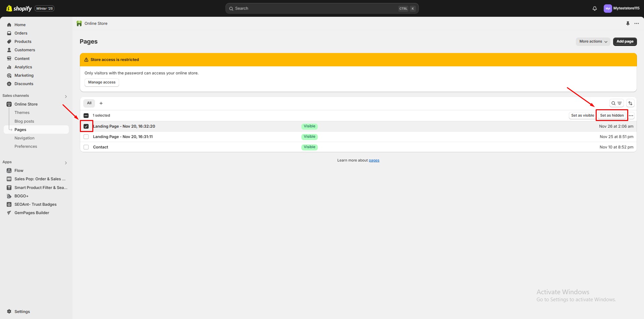The width and height of the screenshot is (644, 319).
Task: Open the GemPages Builder app
Action: pyautogui.click(x=32, y=213)
